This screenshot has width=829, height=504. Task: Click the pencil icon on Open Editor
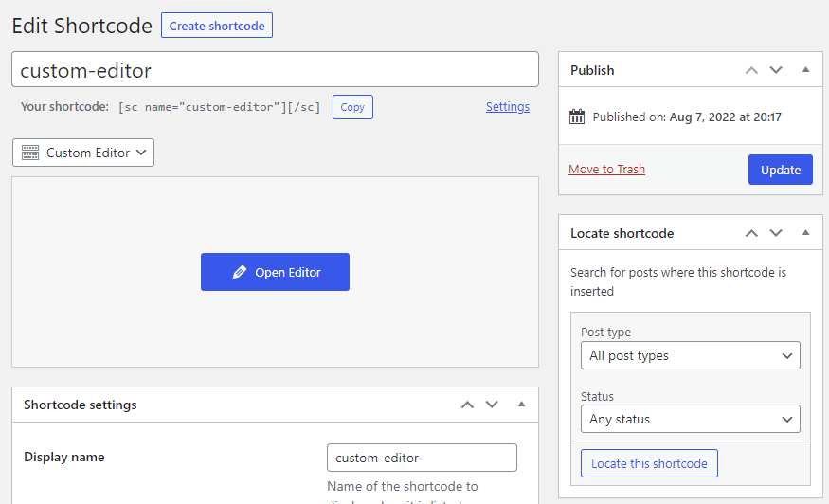[240, 272]
